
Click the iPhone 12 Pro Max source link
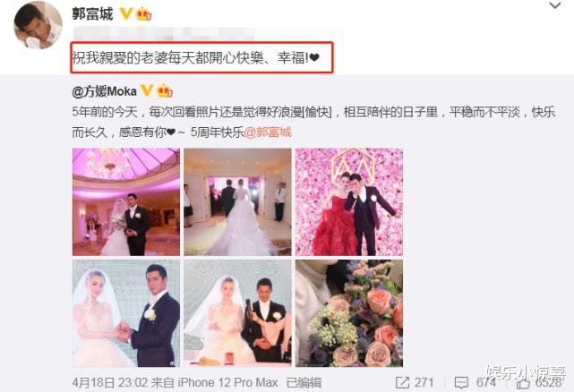coord(227,382)
